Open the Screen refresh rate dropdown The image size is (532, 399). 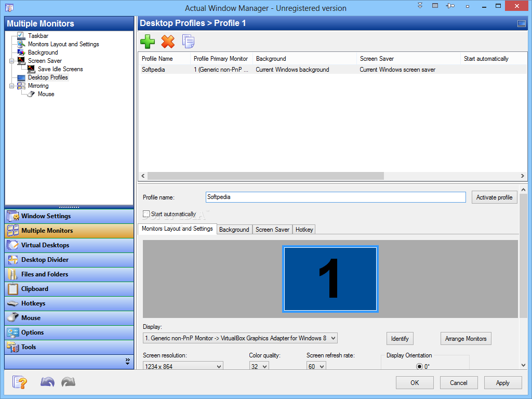pyautogui.click(x=322, y=366)
